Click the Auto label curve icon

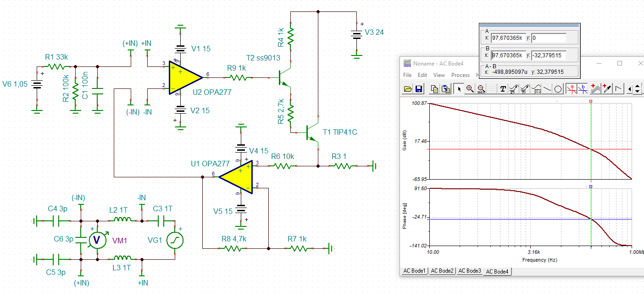coord(514,89)
